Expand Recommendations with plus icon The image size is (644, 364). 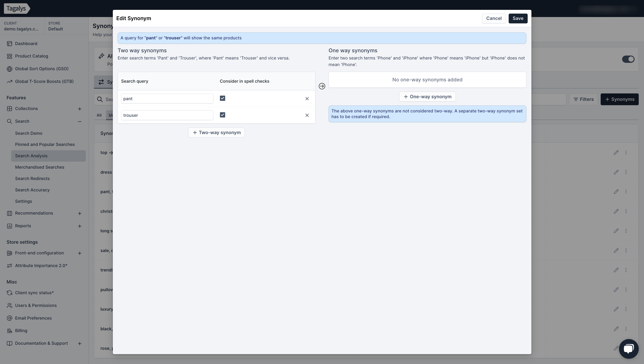(x=79, y=213)
